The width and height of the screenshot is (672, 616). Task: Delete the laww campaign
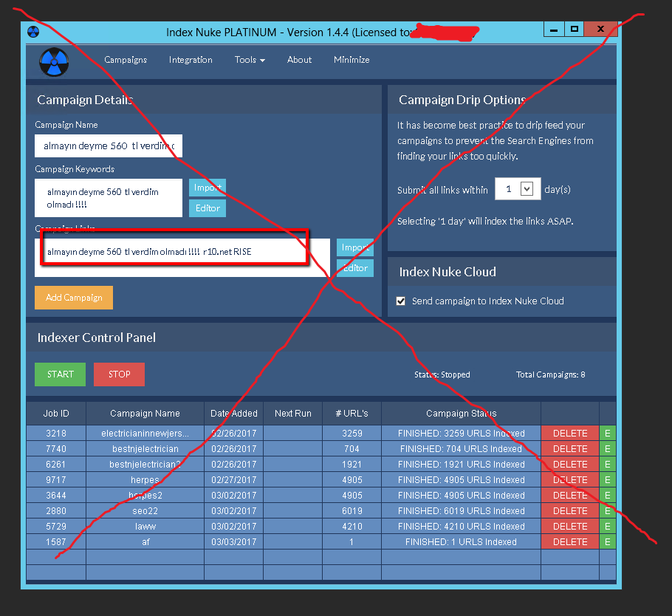click(570, 526)
